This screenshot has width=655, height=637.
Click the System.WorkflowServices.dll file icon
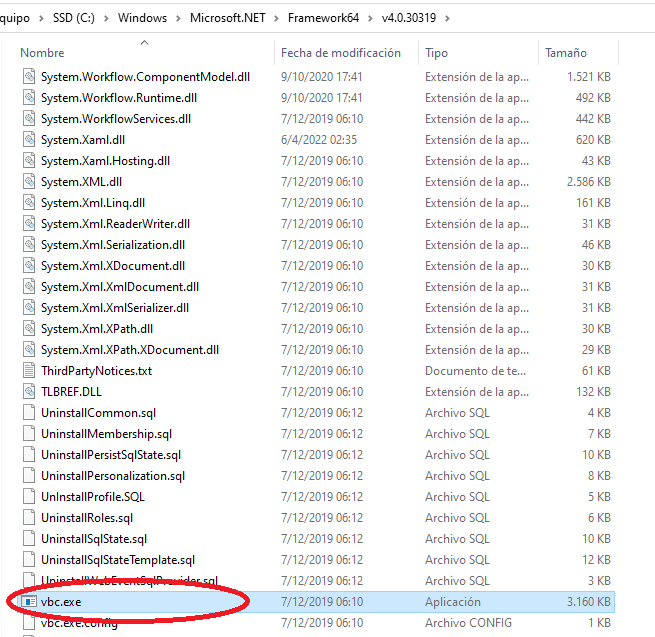click(x=29, y=119)
